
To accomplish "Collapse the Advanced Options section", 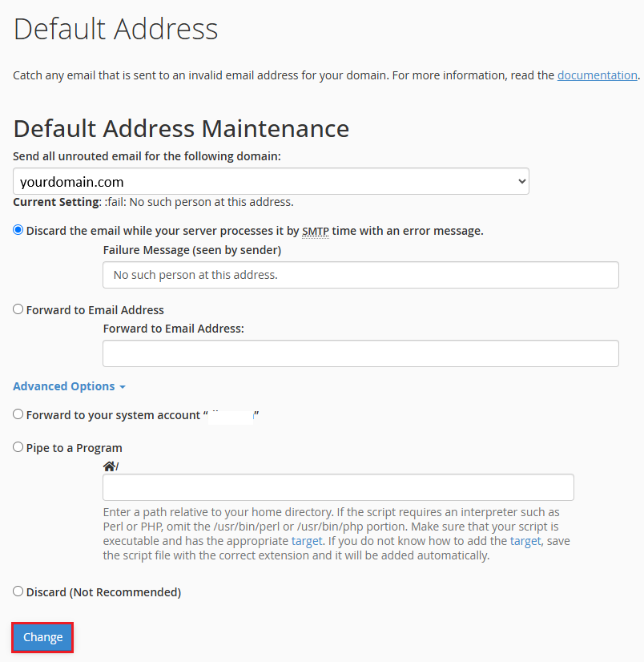I will coord(69,386).
